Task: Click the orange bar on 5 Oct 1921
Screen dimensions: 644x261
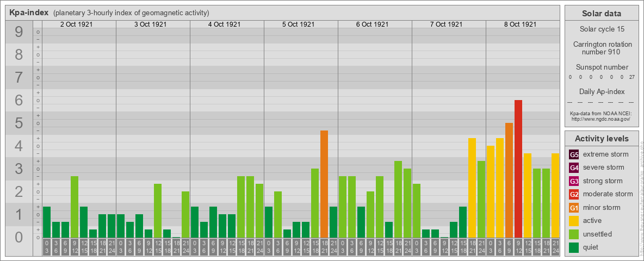Action: pyautogui.click(x=324, y=184)
